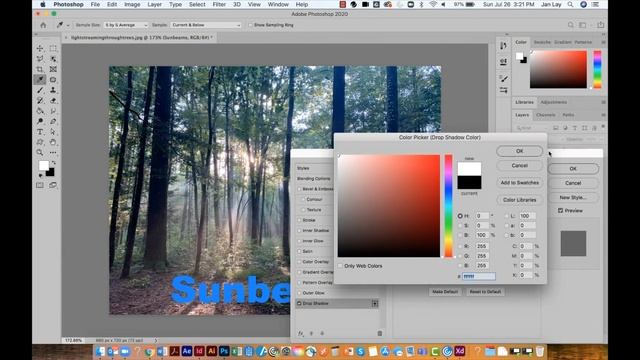Click the Home icon in options bar
Image resolution: width=640 pixels, height=360 pixels.
coord(43,25)
